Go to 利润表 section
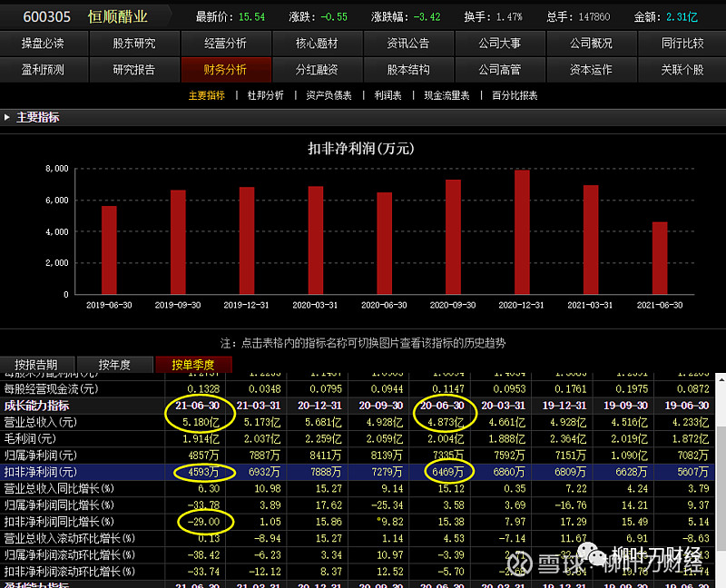Viewport: 726px width, 588px height. [x=388, y=96]
